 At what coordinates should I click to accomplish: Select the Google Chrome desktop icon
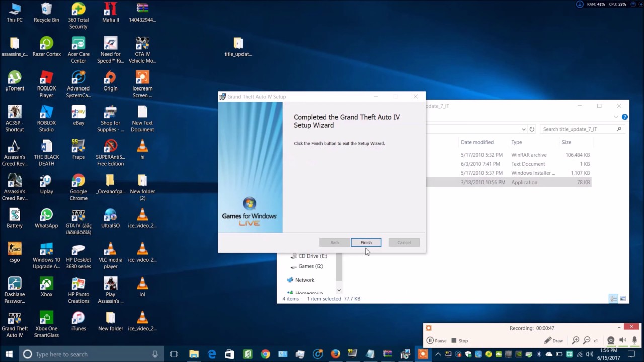tap(78, 187)
